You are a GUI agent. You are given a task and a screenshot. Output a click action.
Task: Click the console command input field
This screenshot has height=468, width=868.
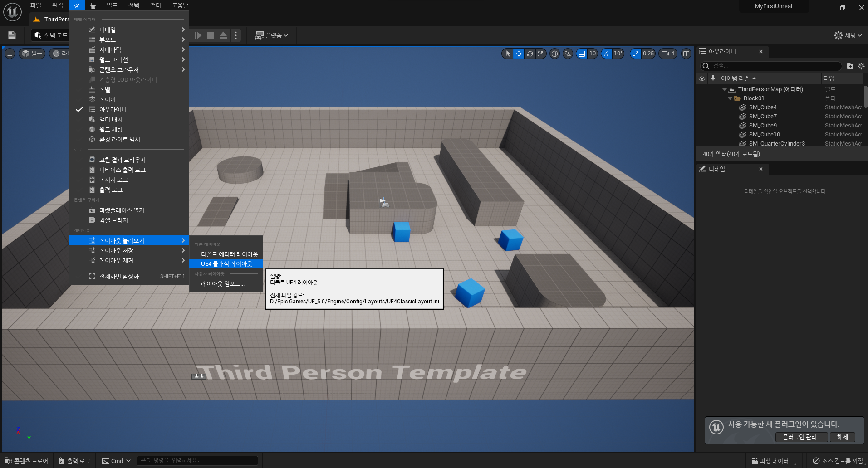197,461
